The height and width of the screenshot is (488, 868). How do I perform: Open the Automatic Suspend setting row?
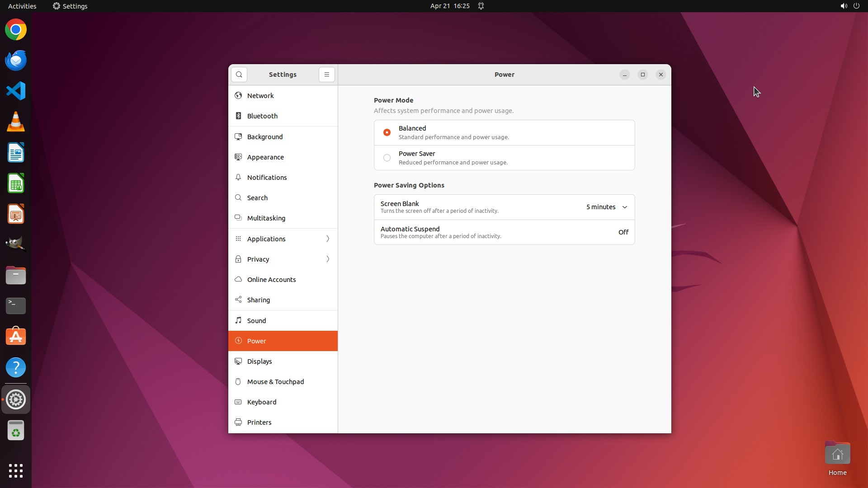[x=504, y=232]
